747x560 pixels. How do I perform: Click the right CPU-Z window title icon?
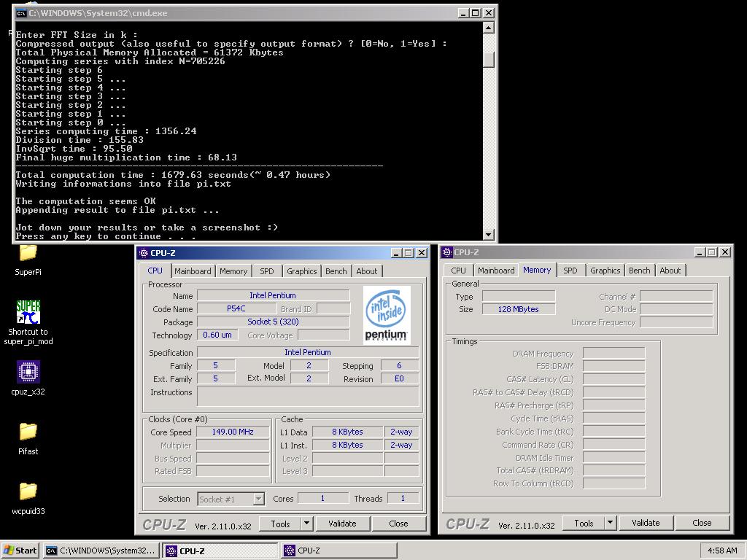click(x=447, y=252)
